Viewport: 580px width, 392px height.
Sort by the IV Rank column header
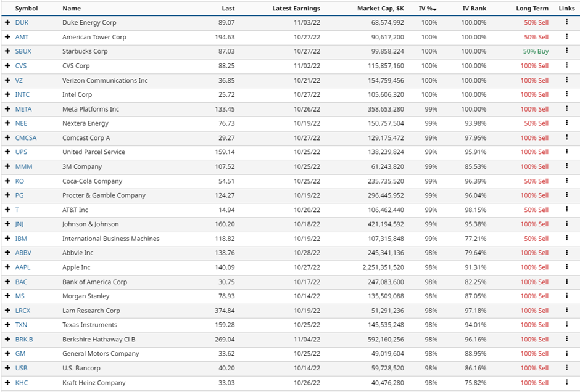tap(474, 9)
